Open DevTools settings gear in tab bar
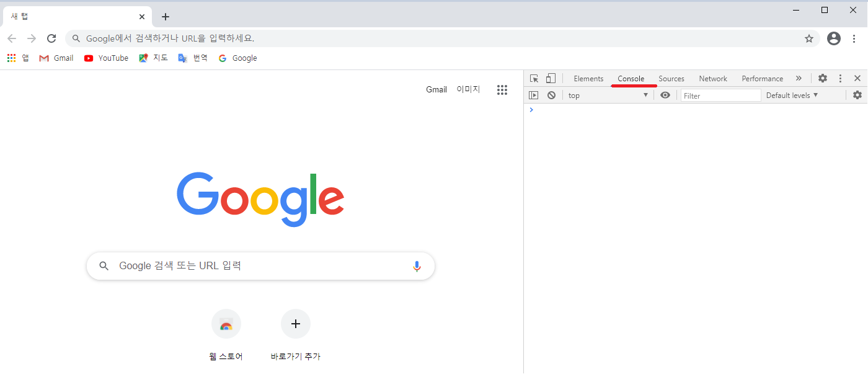Screen dimensions: 868x374 pos(823,78)
